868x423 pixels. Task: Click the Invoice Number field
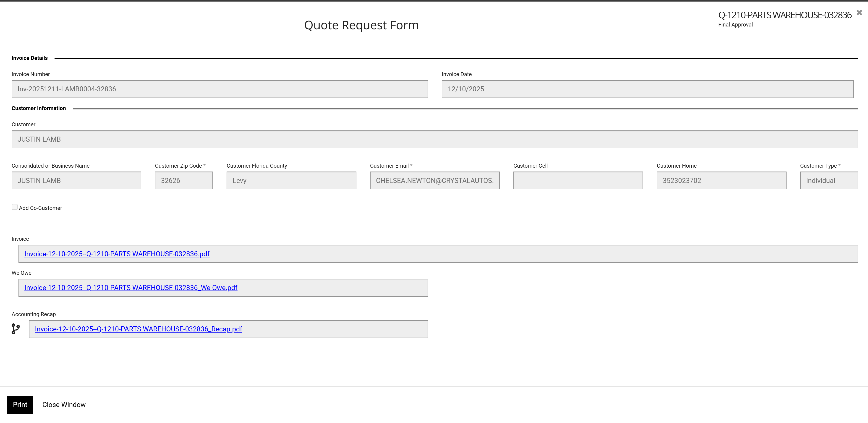tap(220, 89)
